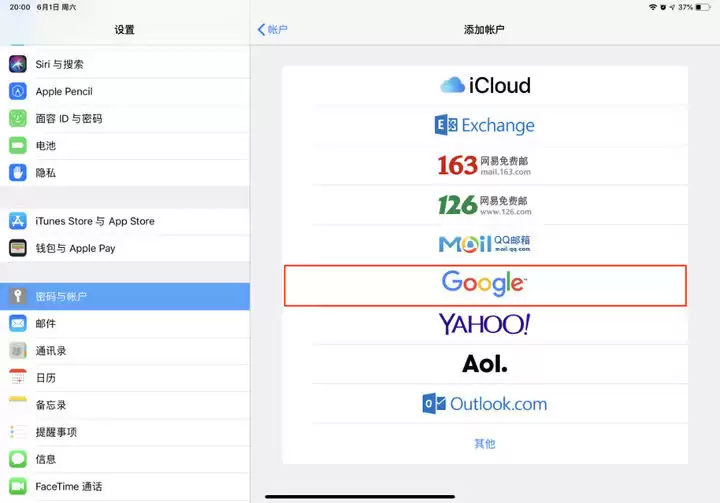Screen dimensions: 720x503
Task: Open Siri 与搜索 settings row
Action: click(125, 64)
